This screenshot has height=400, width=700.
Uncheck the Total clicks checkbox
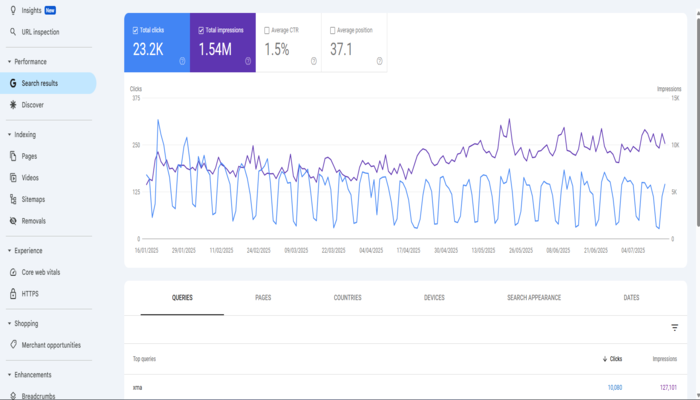pos(135,30)
